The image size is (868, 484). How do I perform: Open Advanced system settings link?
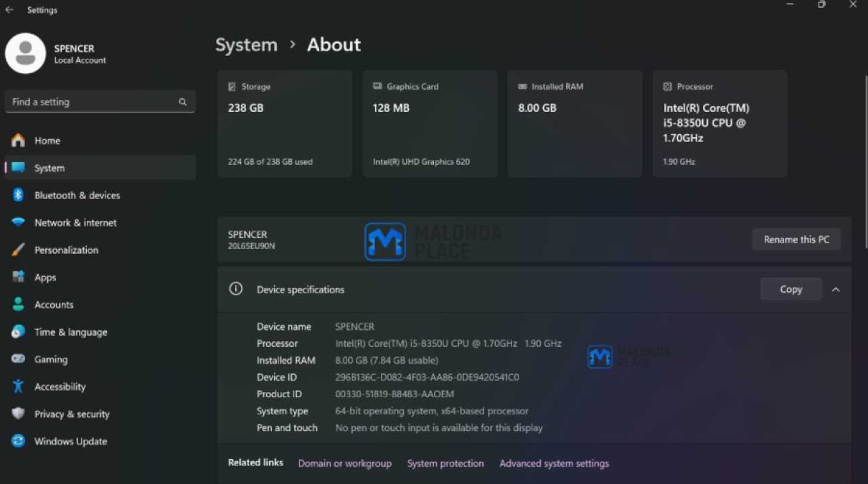click(555, 463)
